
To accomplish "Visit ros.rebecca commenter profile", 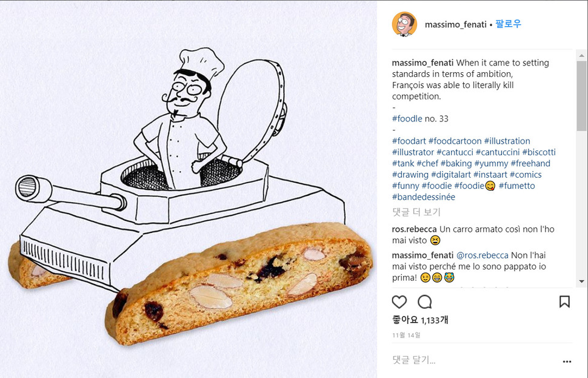I will (x=414, y=229).
